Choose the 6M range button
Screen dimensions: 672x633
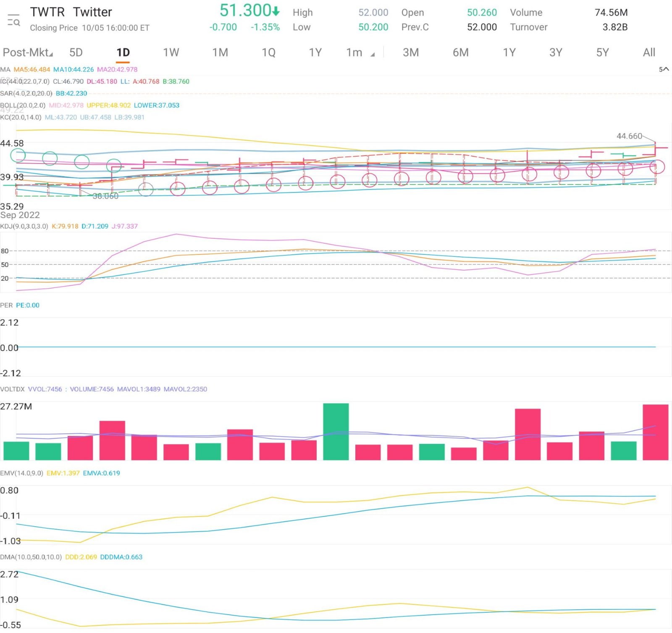coord(461,53)
